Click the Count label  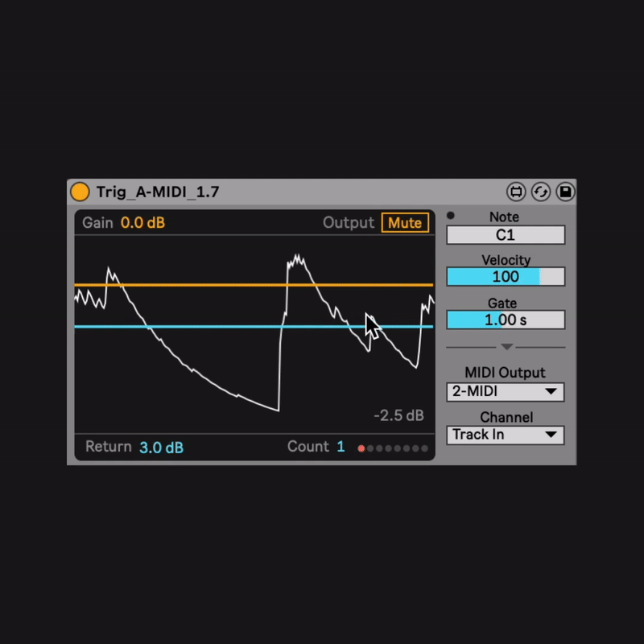(x=308, y=447)
